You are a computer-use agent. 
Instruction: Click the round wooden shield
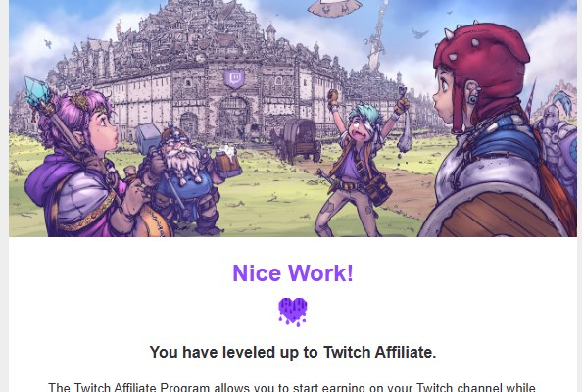coord(495,212)
